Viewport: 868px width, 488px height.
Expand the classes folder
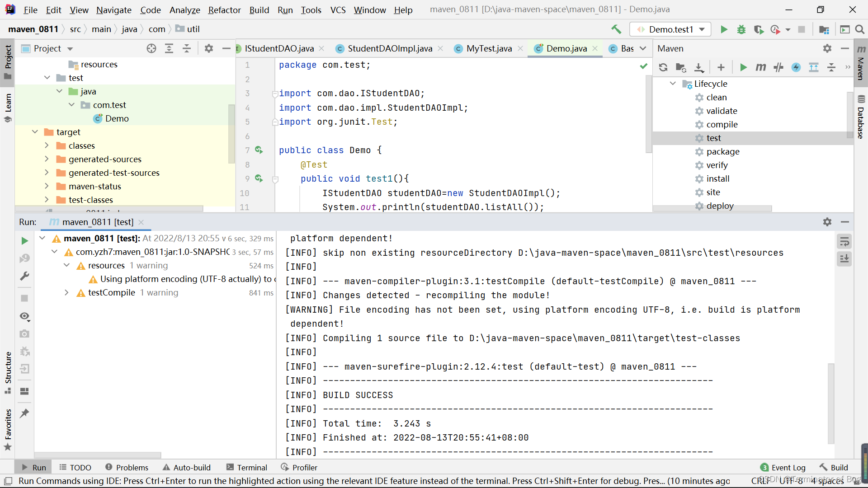tap(47, 145)
